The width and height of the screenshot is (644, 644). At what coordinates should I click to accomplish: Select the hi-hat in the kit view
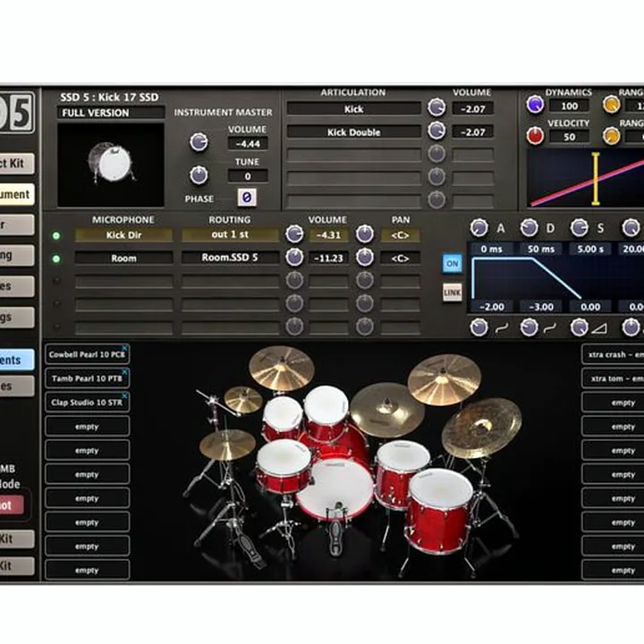point(227,445)
